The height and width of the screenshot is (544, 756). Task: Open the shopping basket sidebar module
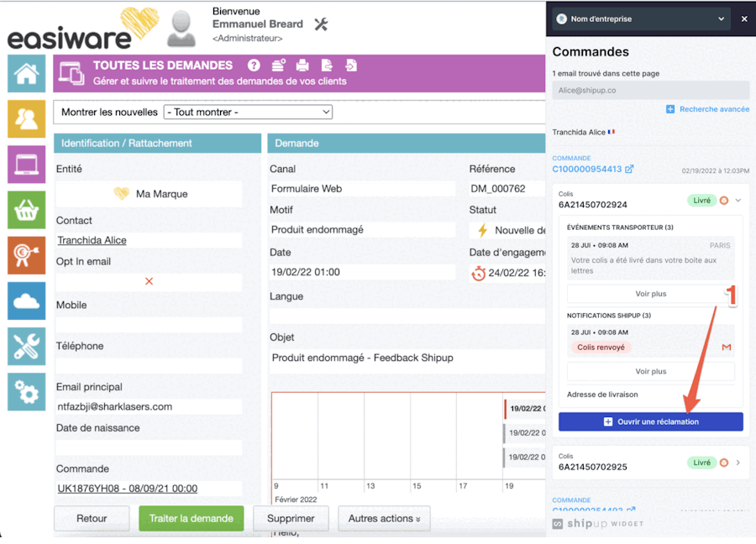pyautogui.click(x=26, y=210)
